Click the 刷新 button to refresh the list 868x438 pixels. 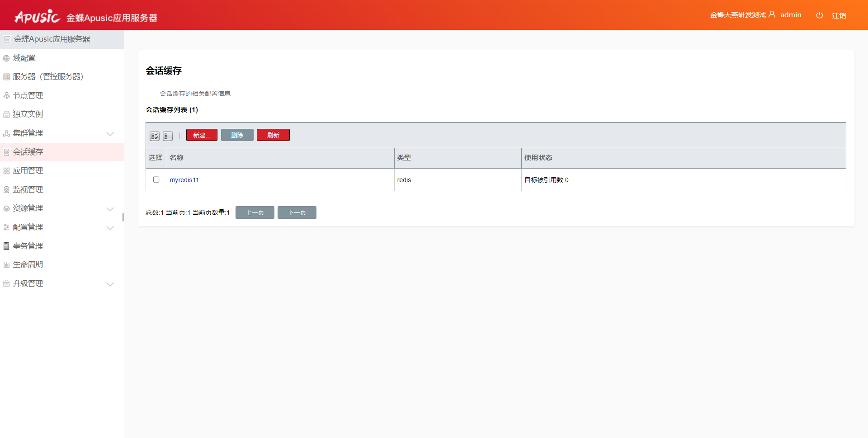pos(273,135)
